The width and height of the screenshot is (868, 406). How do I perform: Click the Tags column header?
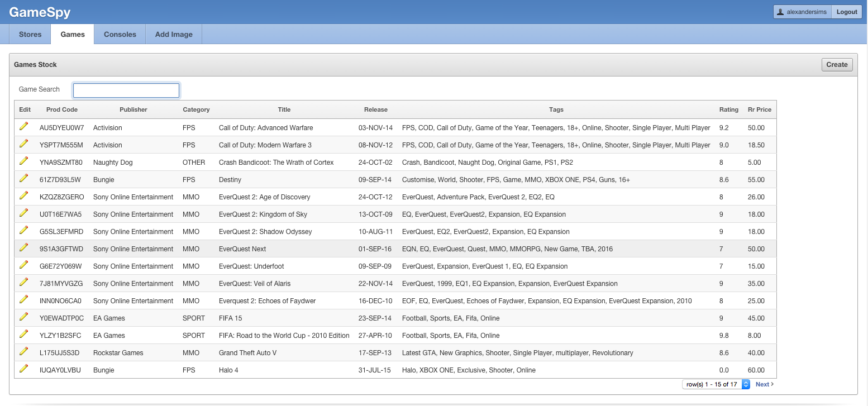coord(556,109)
